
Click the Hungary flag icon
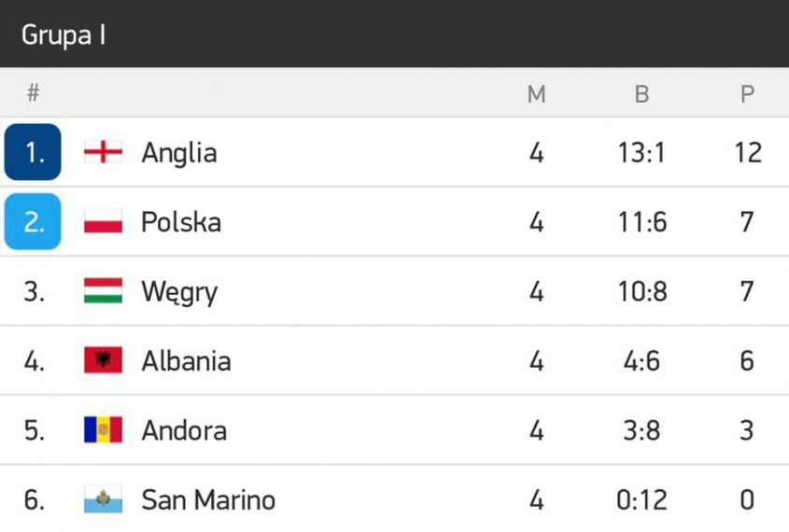pyautogui.click(x=103, y=291)
